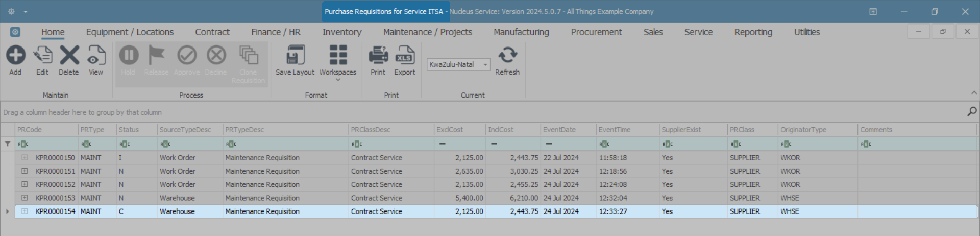Expand row KPR0000152 details
The image size is (980, 236).
pyautogui.click(x=24, y=184)
